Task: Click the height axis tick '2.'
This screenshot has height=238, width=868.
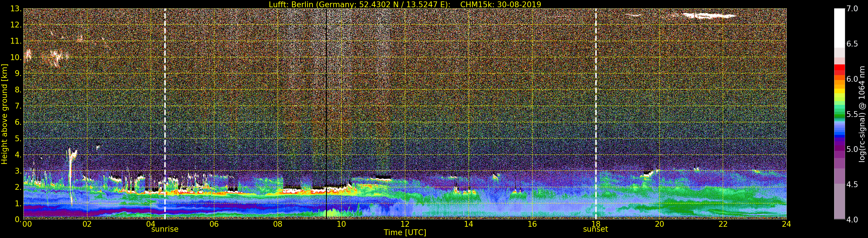Action: (x=18, y=187)
